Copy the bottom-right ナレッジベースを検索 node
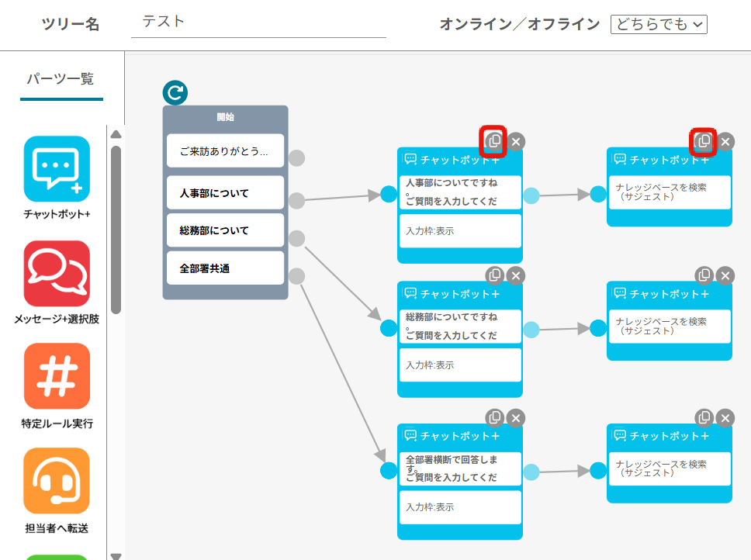751x560 pixels. (x=704, y=418)
